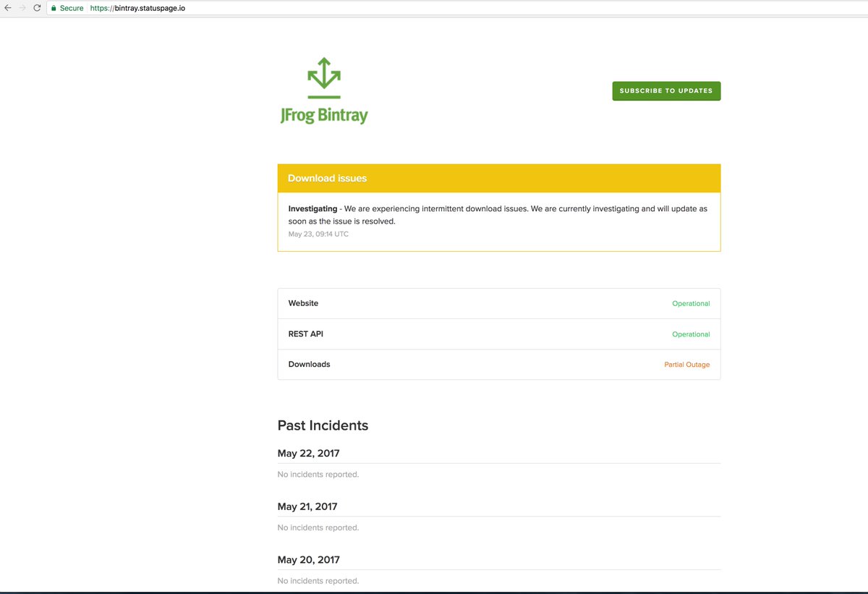The width and height of the screenshot is (868, 594).
Task: Click the green Secure padlock icon
Action: coord(54,8)
